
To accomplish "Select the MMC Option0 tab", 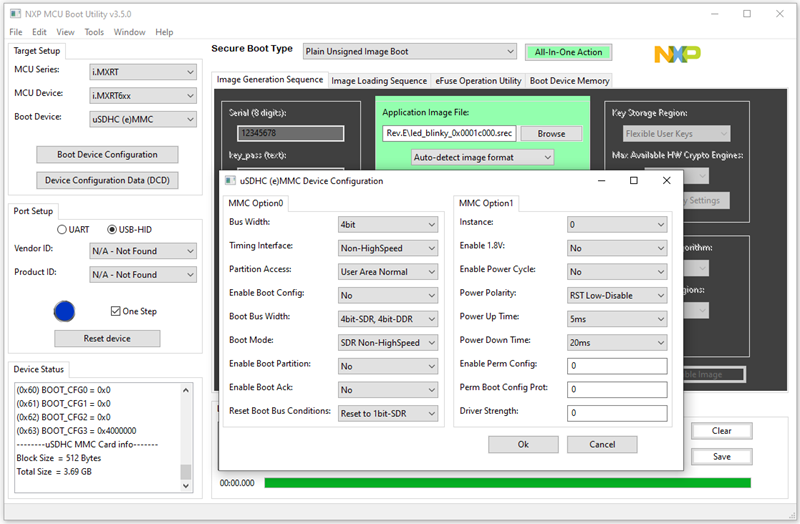I will [x=256, y=203].
